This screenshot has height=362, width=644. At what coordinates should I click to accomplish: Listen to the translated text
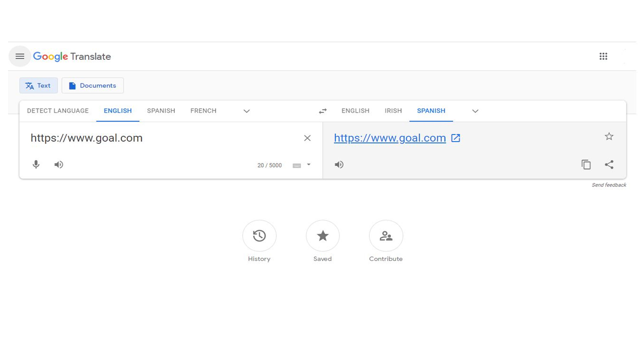tap(339, 164)
